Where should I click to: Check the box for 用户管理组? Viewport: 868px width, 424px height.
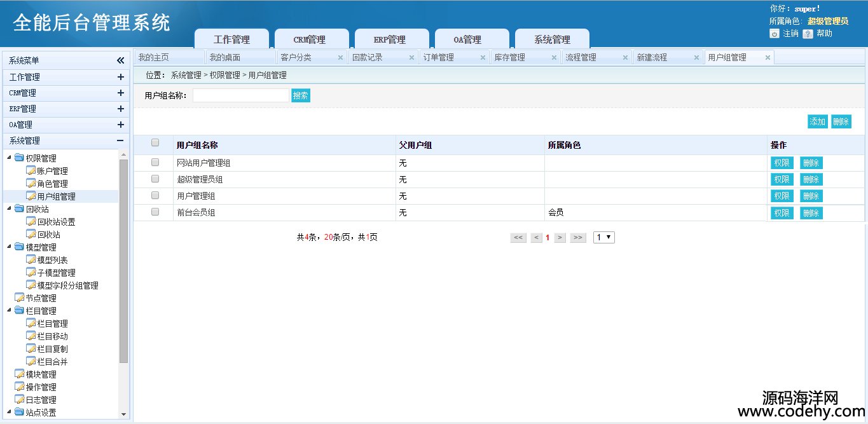tap(155, 195)
